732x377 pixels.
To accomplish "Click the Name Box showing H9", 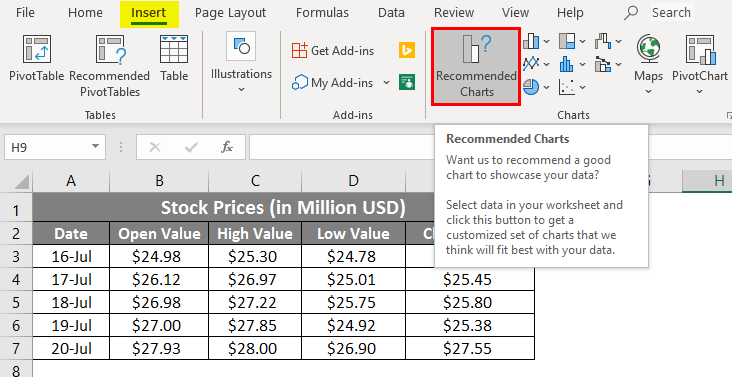I will pyautogui.click(x=55, y=147).
